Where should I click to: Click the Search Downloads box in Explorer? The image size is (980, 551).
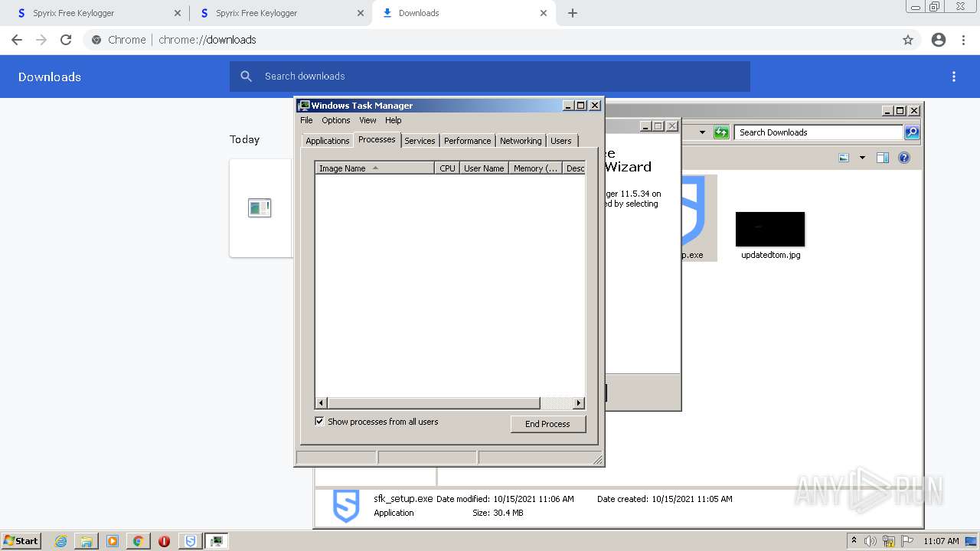(x=818, y=132)
